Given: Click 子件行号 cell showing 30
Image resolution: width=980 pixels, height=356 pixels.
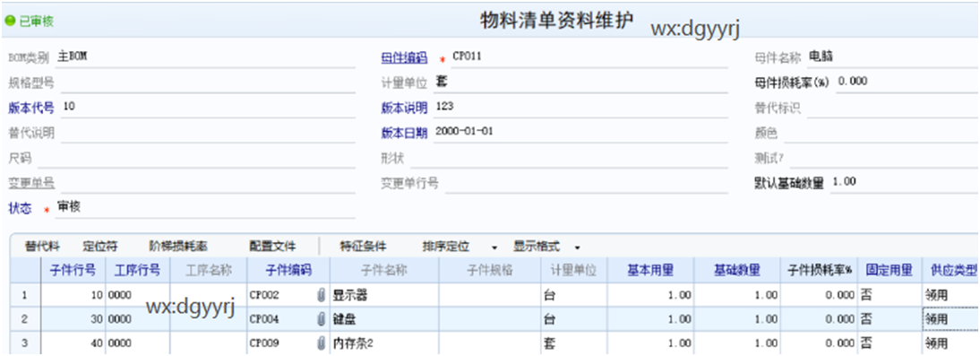Looking at the screenshot, I should click(x=73, y=319).
